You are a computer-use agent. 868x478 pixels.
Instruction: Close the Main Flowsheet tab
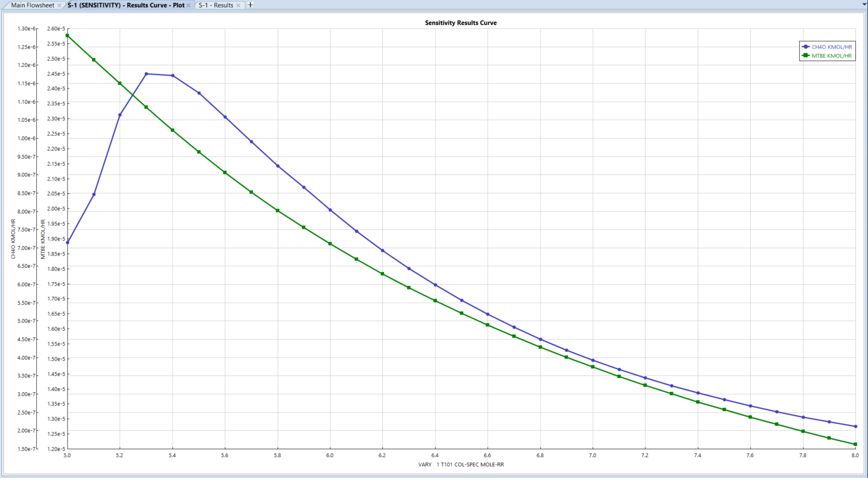59,5
